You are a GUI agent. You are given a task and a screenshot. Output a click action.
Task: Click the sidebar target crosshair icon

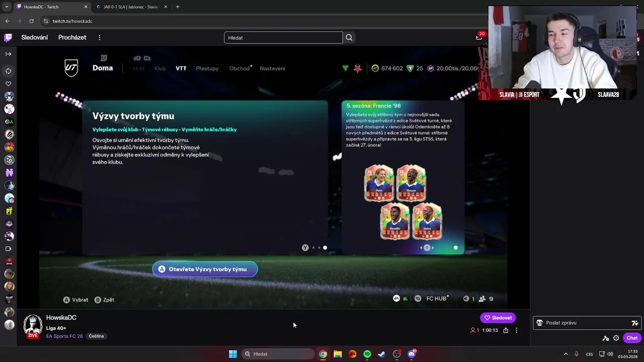(9, 71)
